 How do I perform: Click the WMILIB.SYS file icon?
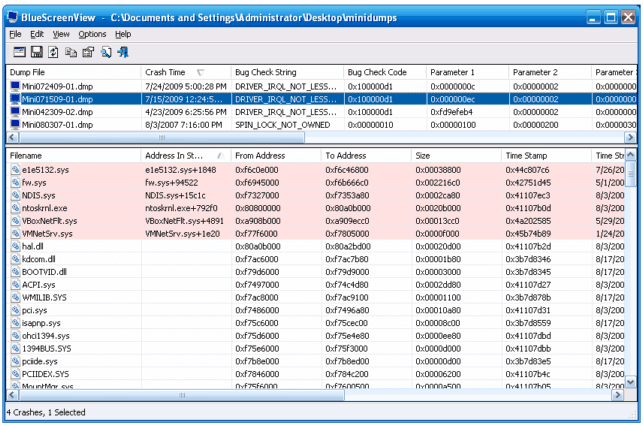tap(16, 297)
